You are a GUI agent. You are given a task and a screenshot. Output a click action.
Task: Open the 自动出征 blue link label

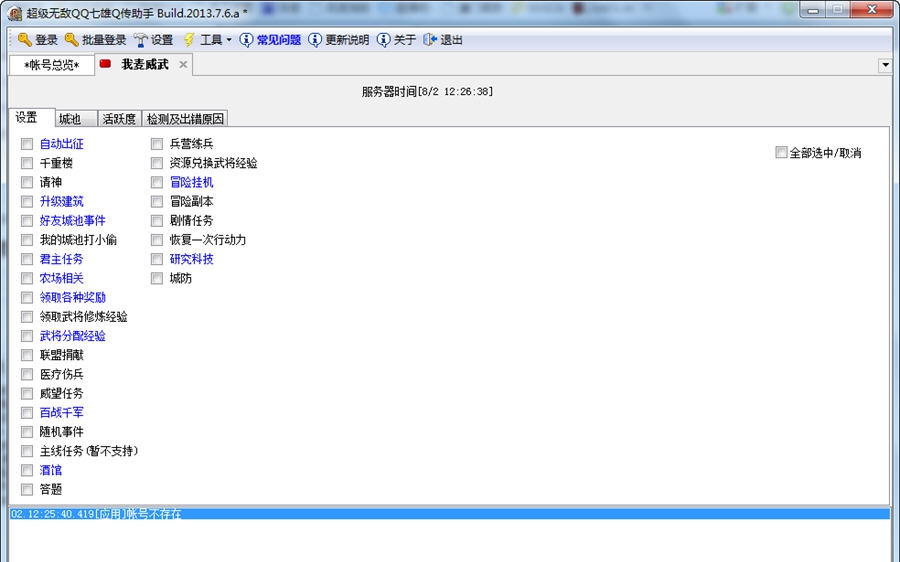(x=61, y=144)
